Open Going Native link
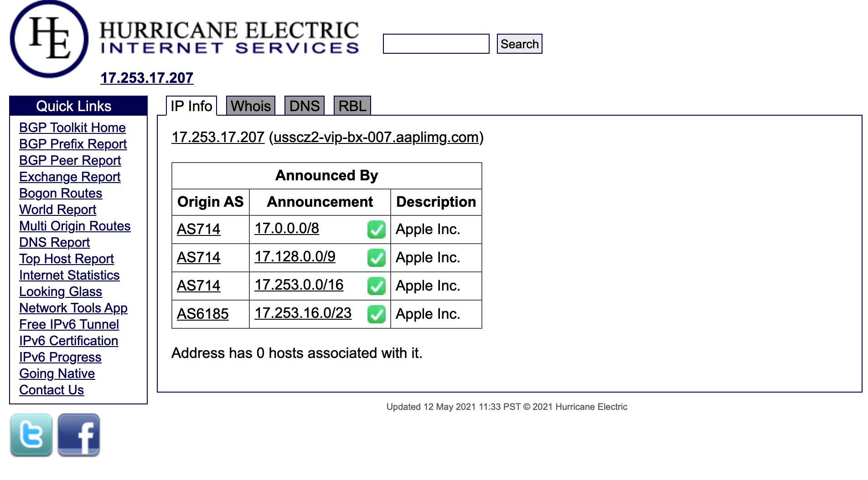868x480 pixels. click(x=57, y=373)
